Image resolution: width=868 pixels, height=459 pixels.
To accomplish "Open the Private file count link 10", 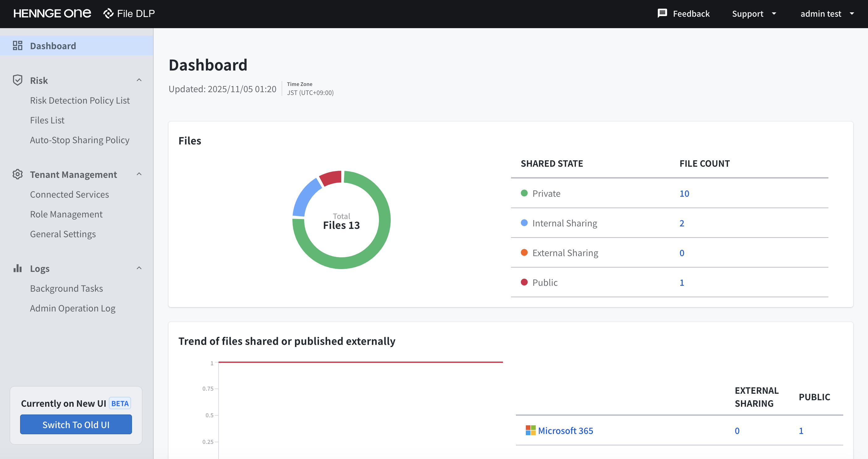I will (x=684, y=193).
